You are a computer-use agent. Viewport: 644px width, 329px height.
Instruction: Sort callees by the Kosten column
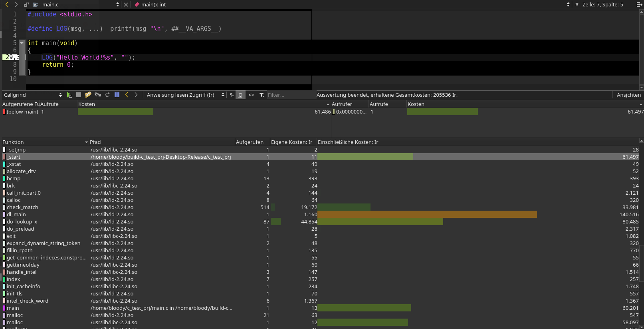[x=204, y=104]
